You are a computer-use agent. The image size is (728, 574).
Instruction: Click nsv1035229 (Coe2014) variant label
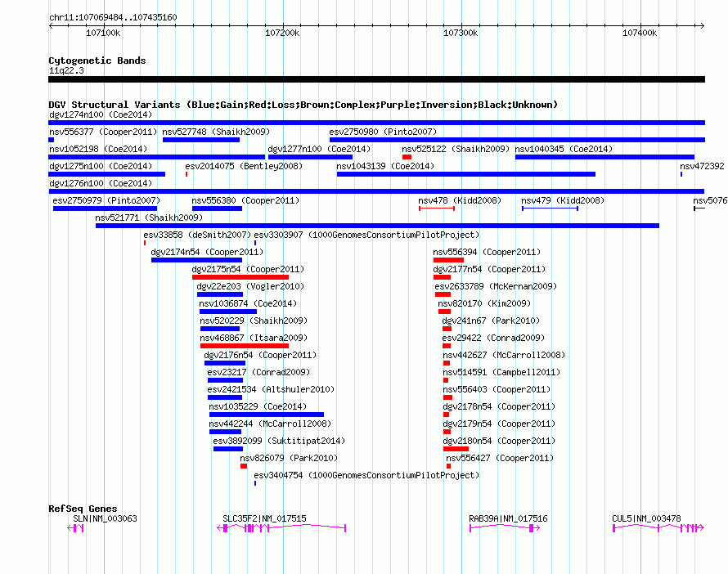258,406
